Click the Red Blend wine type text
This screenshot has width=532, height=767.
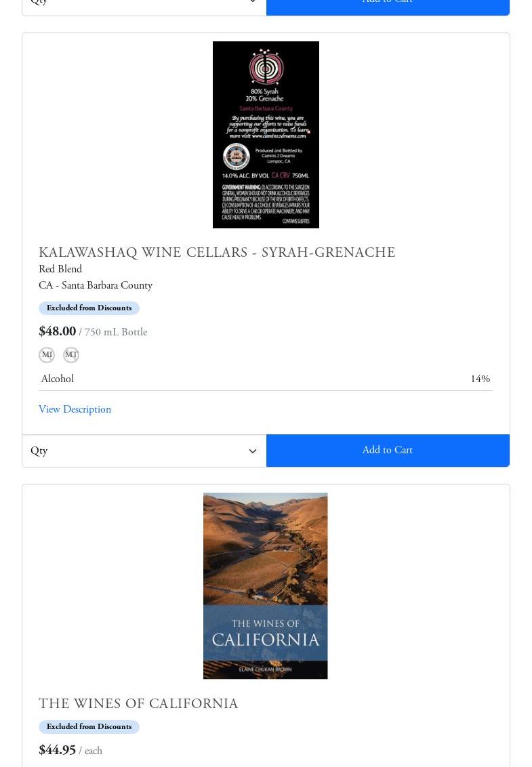click(x=60, y=269)
